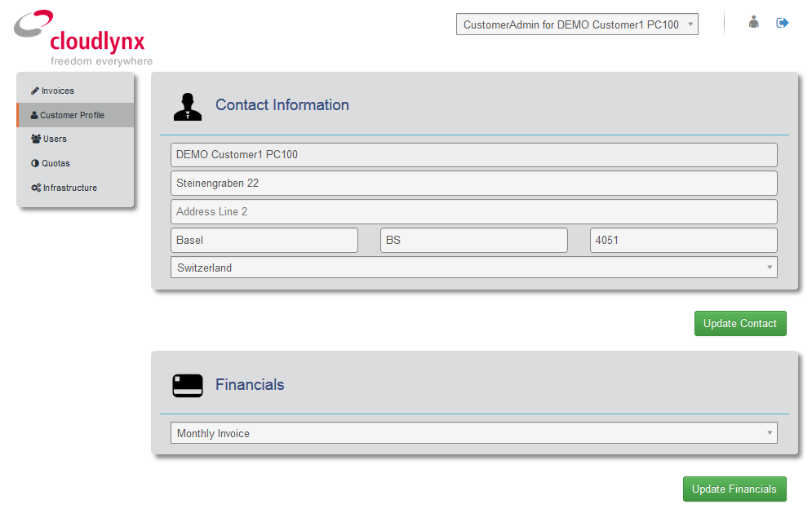
Task: Click the Steinengraben 22 address field
Action: (474, 184)
